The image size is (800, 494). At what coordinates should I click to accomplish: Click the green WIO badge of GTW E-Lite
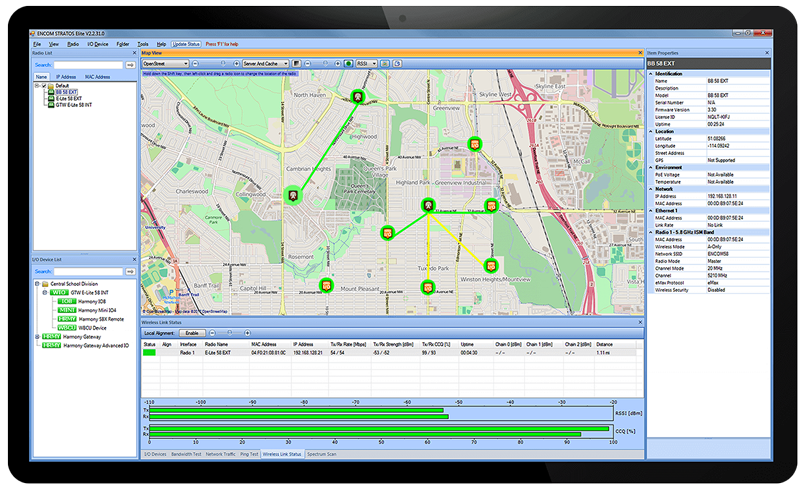(59, 292)
